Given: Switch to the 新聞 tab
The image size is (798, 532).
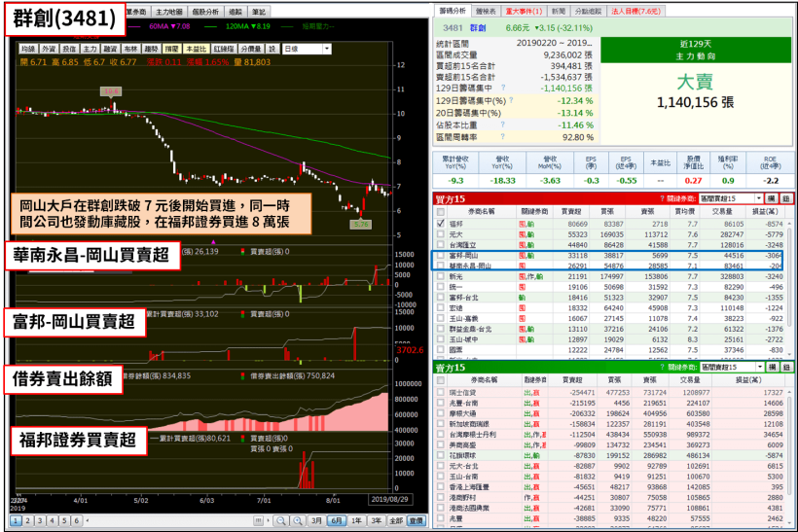Looking at the screenshot, I should 558,11.
